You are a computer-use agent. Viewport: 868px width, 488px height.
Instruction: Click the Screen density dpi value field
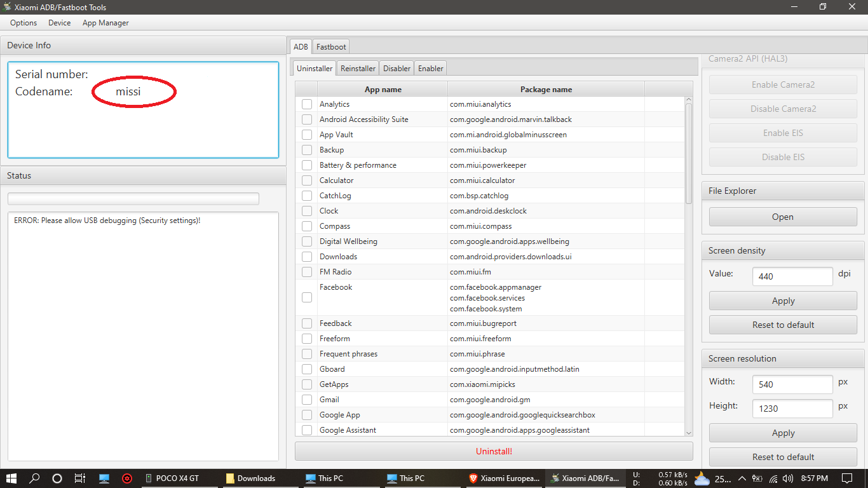[x=792, y=276]
